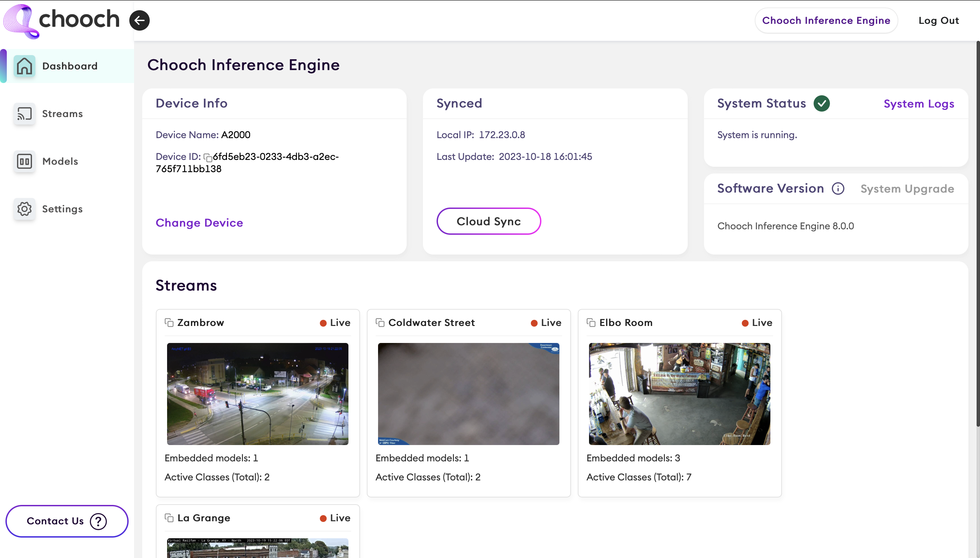The width and height of the screenshot is (980, 558).
Task: Open Settings from the sidebar
Action: (67, 209)
